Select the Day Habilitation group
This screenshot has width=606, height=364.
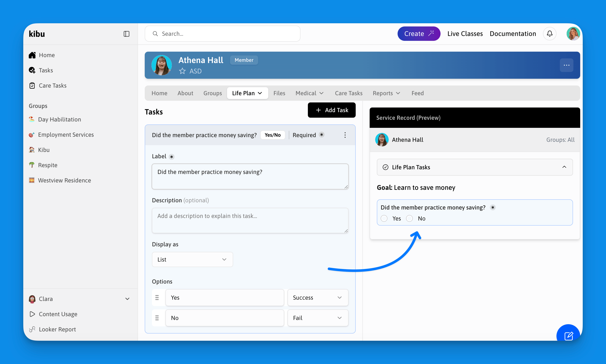pyautogui.click(x=55, y=119)
